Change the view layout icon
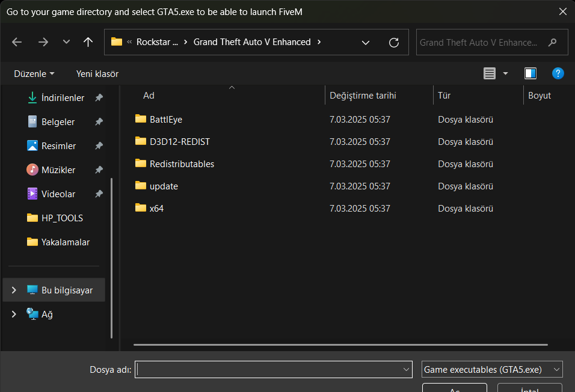The height and width of the screenshot is (392, 575). [490, 73]
